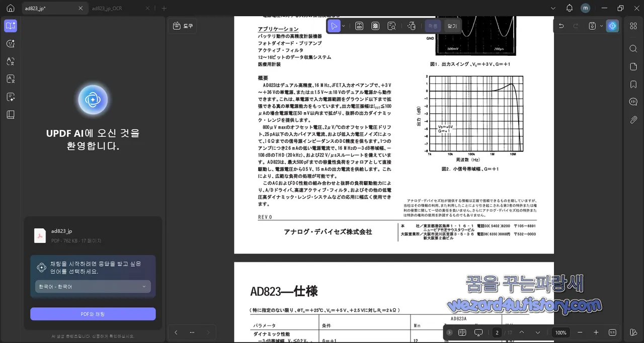Expand the selection tool dropdown chevron
644x343 pixels.
point(344,26)
